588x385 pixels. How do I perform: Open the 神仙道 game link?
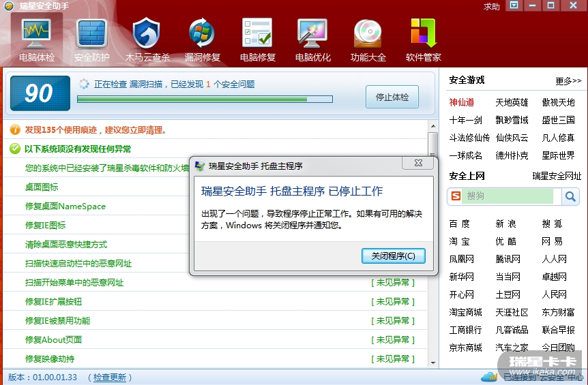pyautogui.click(x=462, y=102)
